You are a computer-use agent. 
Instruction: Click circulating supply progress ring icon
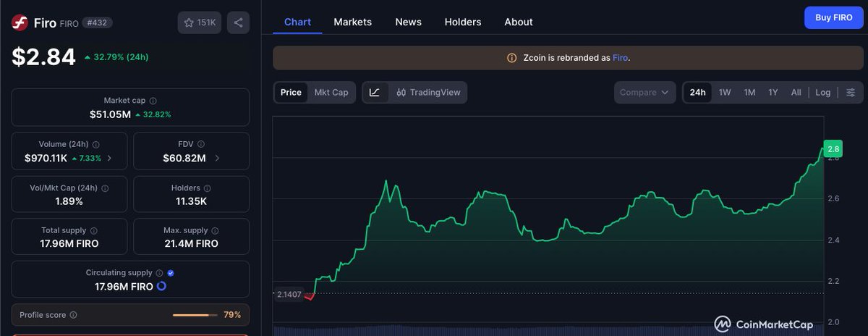tap(162, 286)
